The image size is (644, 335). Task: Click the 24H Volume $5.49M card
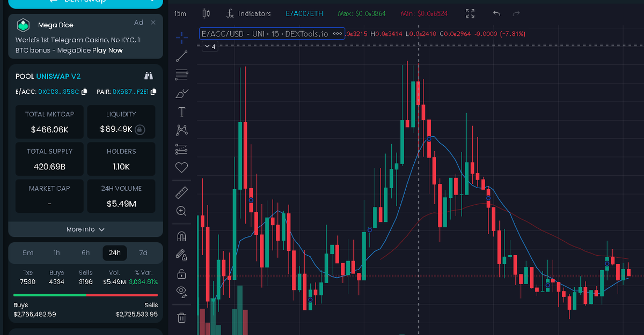pos(121,196)
